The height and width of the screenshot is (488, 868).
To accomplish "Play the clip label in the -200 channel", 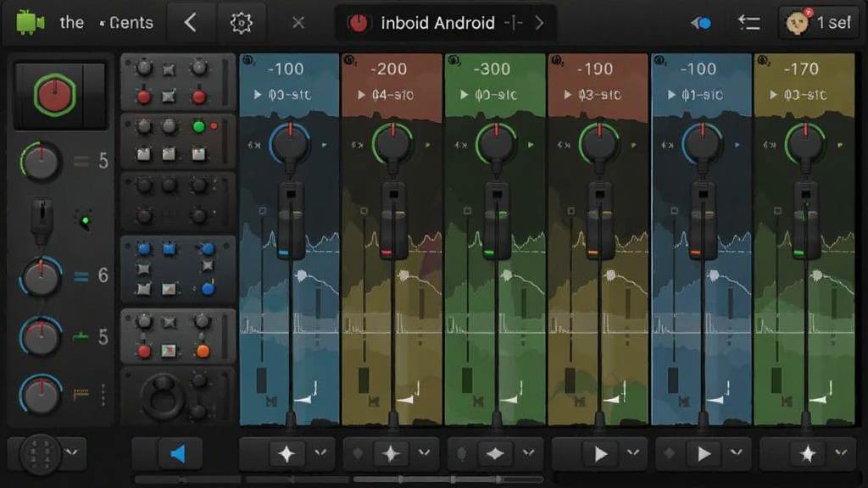I will 386,95.
